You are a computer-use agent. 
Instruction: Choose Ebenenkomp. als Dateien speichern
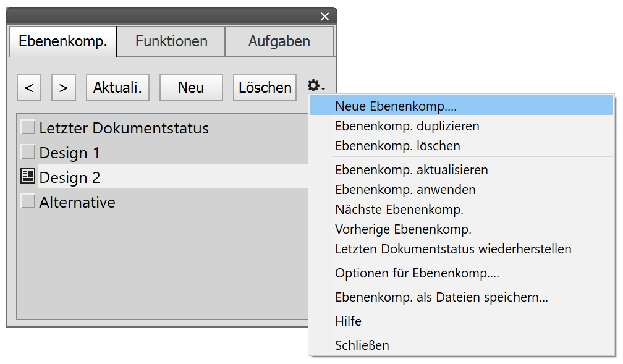point(441,297)
